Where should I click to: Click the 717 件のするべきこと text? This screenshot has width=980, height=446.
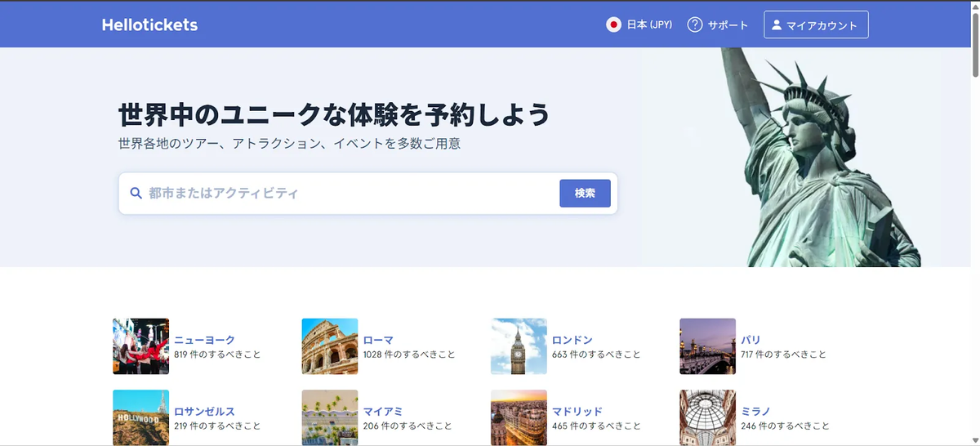pyautogui.click(x=784, y=355)
